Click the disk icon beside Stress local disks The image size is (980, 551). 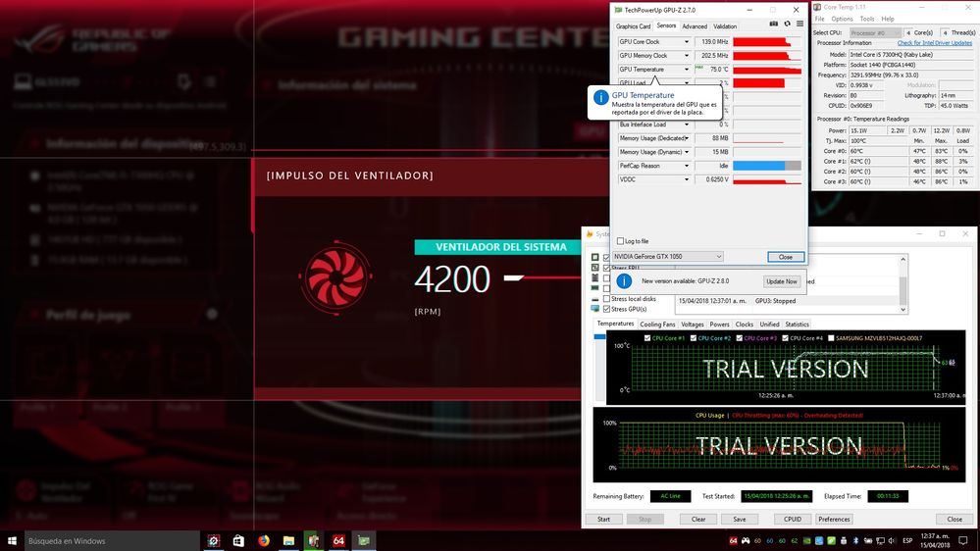click(x=595, y=299)
